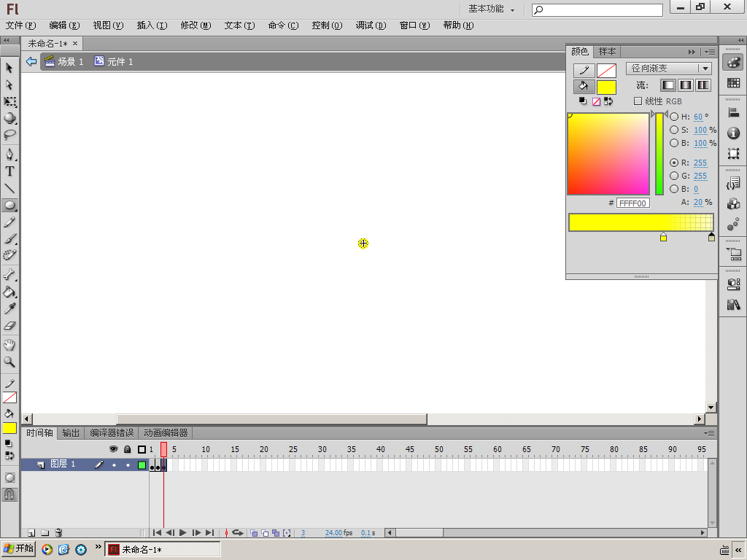The width and height of the screenshot is (747, 560).
Task: Switch to the 动画编辑器 tab
Action: coord(166,433)
